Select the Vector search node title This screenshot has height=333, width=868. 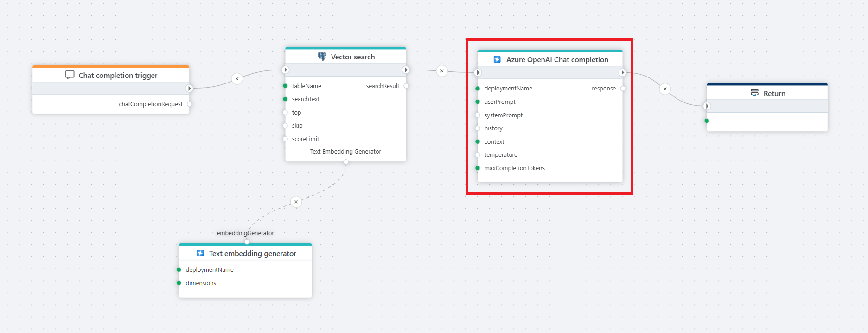[x=353, y=57]
